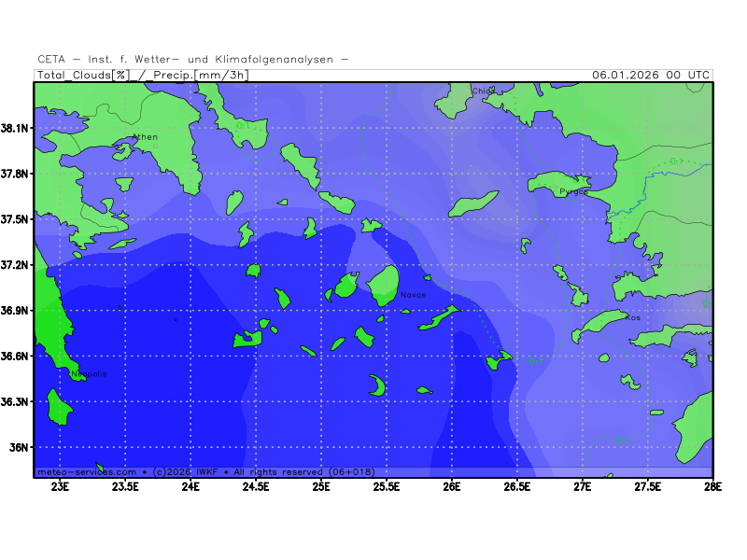
Task: Select the 28E longitude axis label
Action: [x=712, y=485]
